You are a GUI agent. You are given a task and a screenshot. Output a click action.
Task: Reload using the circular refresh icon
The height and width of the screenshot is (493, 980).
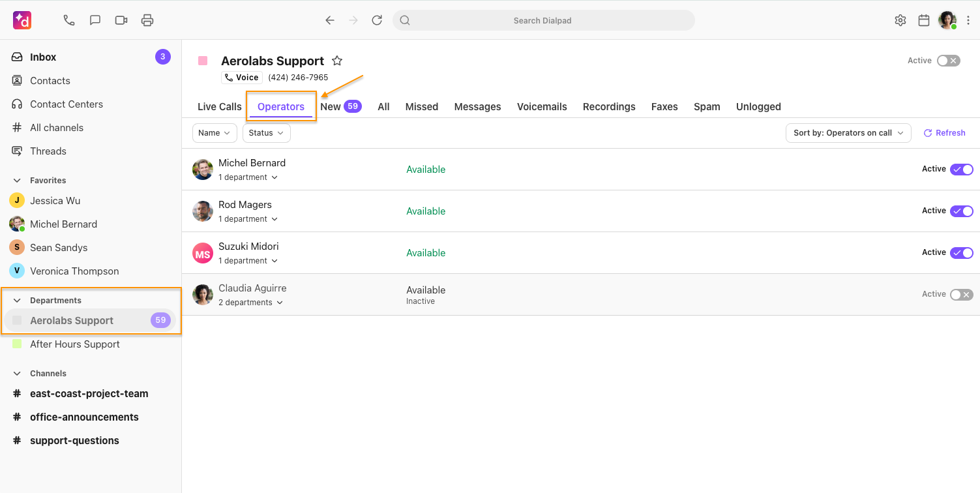[377, 20]
